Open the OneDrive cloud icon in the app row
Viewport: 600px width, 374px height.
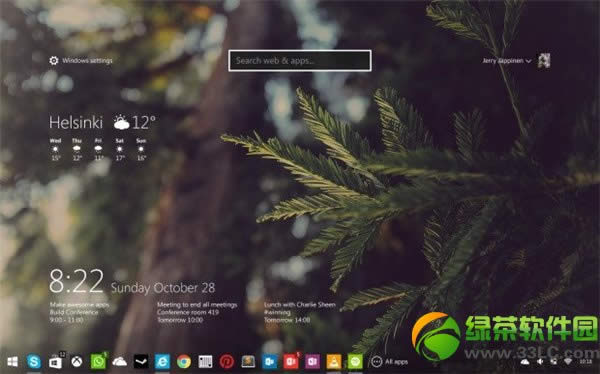click(120, 361)
